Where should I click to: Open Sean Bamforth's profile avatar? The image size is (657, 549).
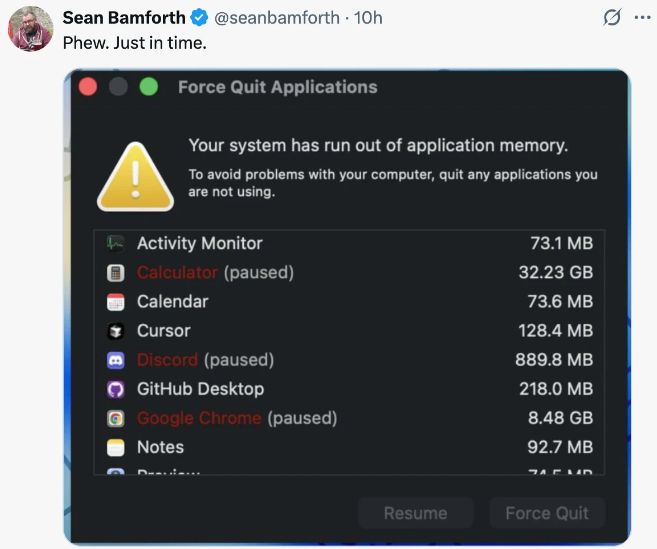pyautogui.click(x=30, y=29)
